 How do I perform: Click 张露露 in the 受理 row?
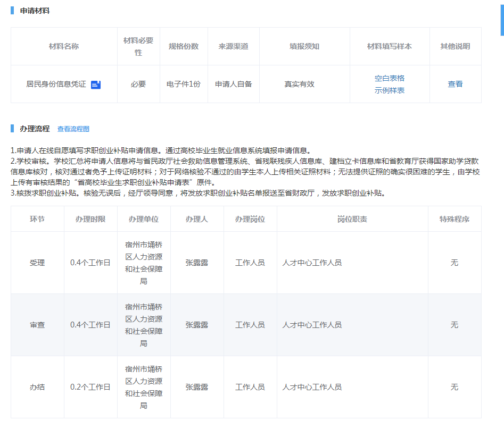196,263
